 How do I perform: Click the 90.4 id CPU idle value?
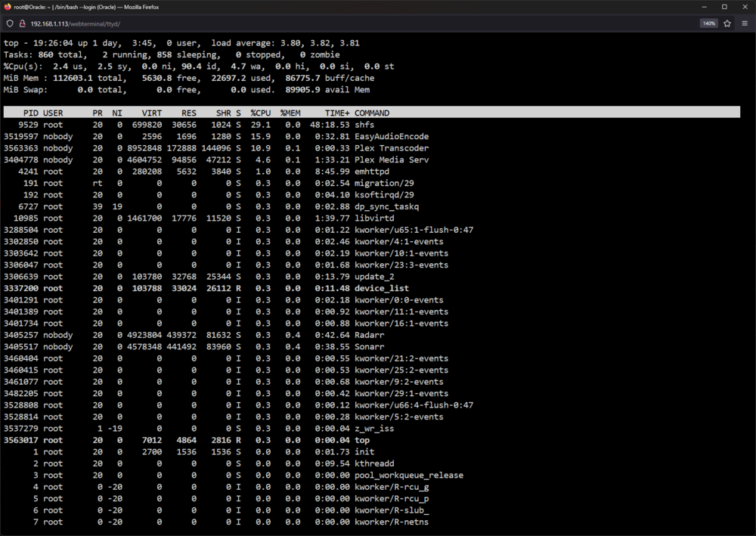200,67
